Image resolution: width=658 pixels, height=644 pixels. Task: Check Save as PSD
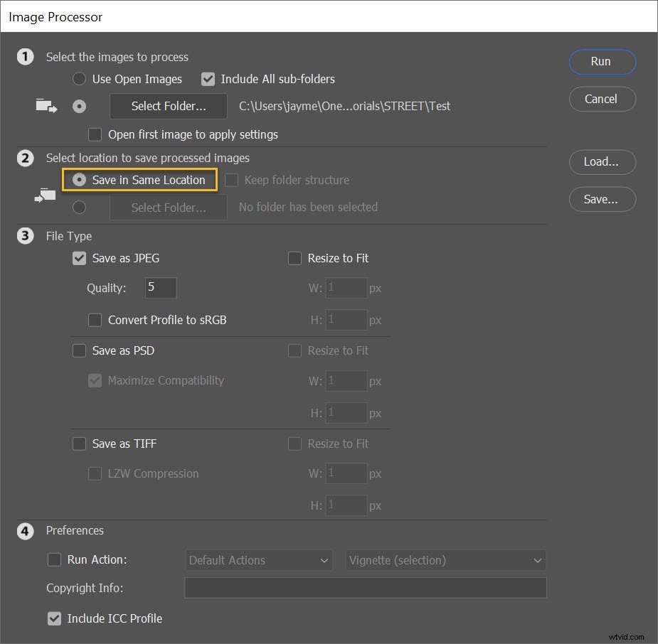coord(79,350)
